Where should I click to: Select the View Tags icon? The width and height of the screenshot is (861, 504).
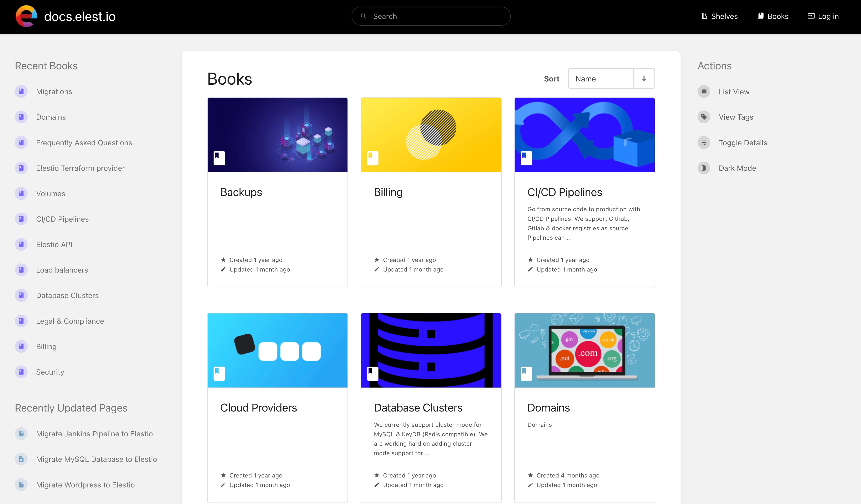click(x=704, y=117)
